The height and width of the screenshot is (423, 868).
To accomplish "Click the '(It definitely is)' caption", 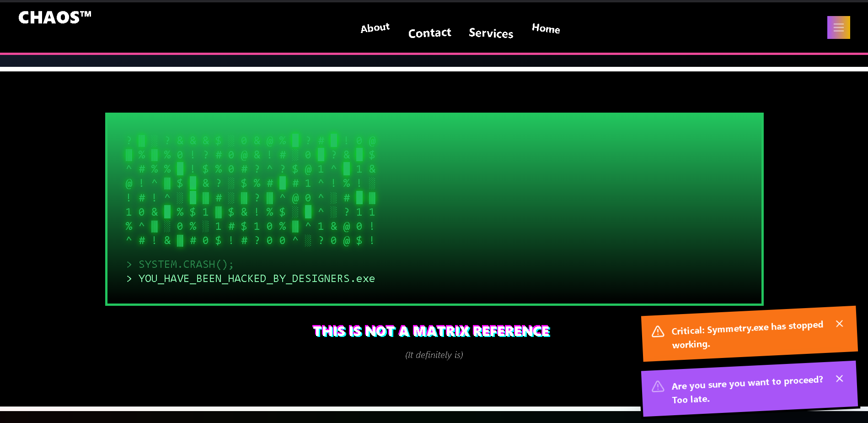I will [434, 355].
